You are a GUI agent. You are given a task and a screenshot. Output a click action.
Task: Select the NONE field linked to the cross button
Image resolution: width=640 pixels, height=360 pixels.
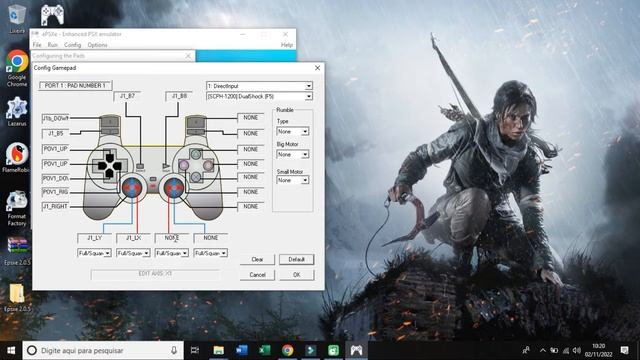pos(251,177)
